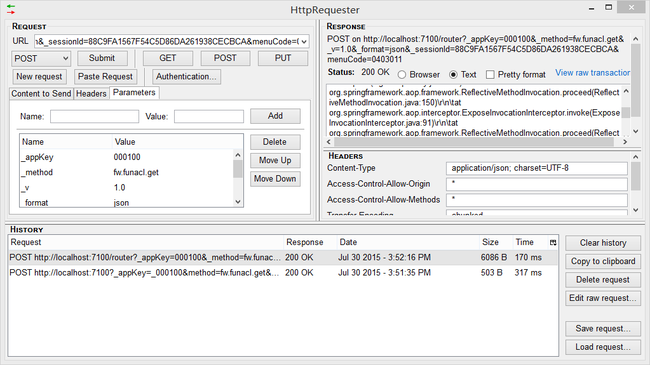This screenshot has height=365, width=650.
Task: Click the Add parameter button
Action: tap(275, 116)
